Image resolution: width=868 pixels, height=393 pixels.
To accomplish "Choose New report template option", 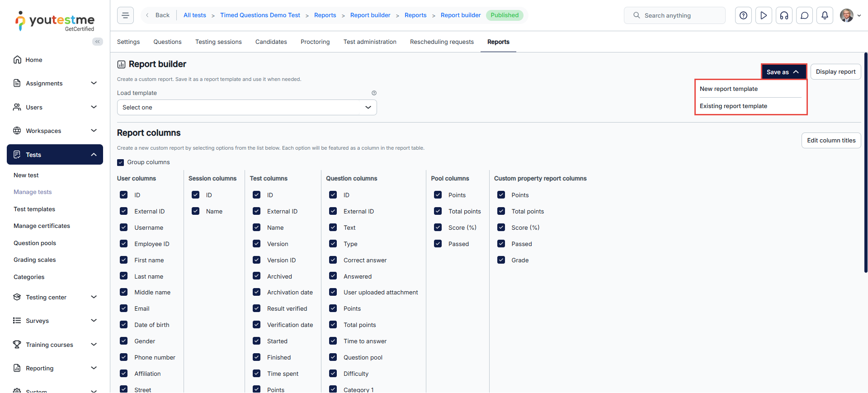I will (728, 89).
